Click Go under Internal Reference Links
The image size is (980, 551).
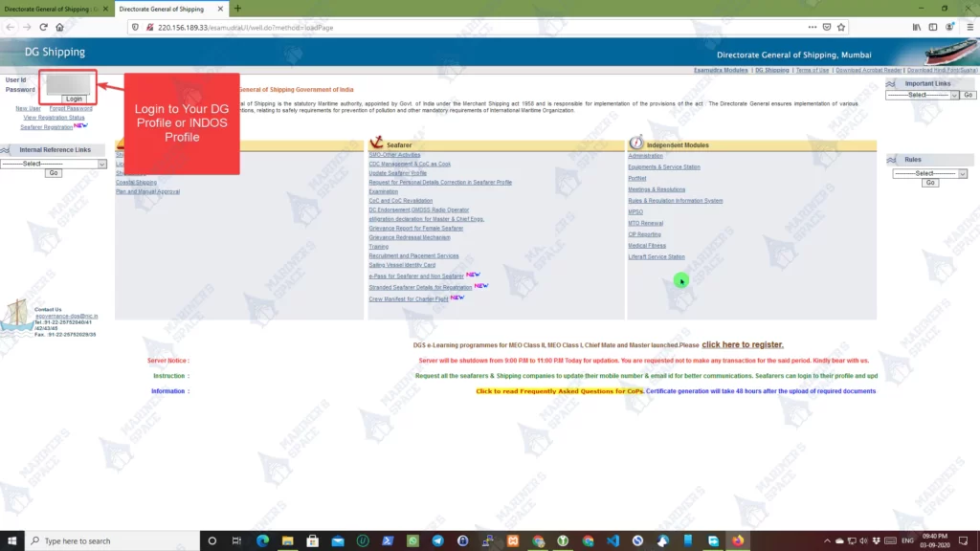tap(54, 173)
